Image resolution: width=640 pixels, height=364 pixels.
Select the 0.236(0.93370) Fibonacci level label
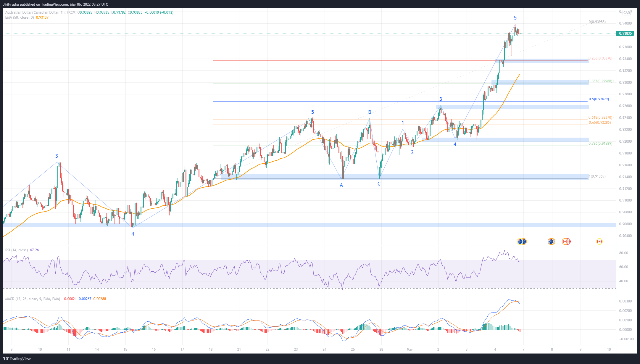pos(600,58)
